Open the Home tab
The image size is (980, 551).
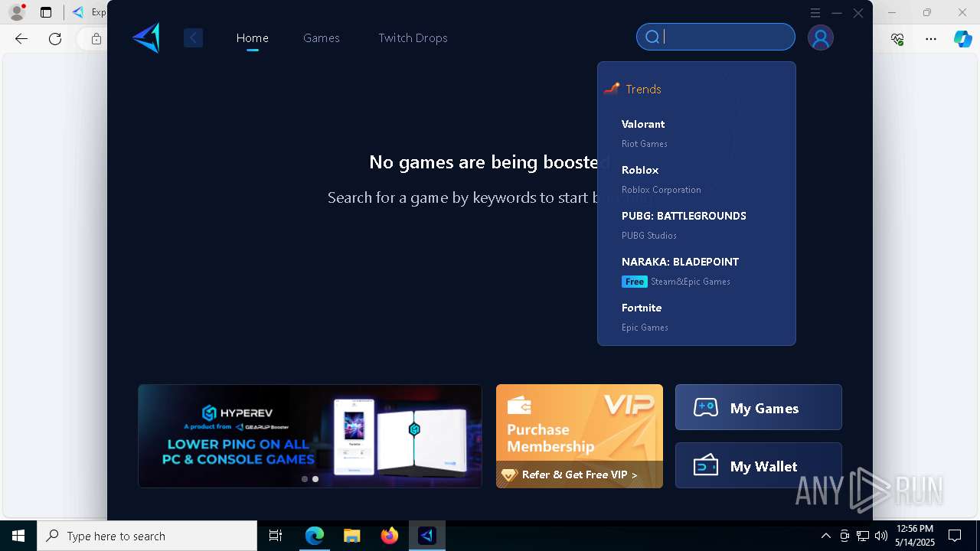coord(252,37)
